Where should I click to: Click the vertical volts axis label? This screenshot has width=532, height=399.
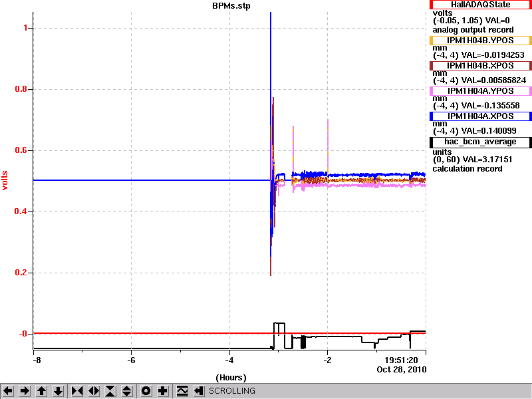coord(5,180)
